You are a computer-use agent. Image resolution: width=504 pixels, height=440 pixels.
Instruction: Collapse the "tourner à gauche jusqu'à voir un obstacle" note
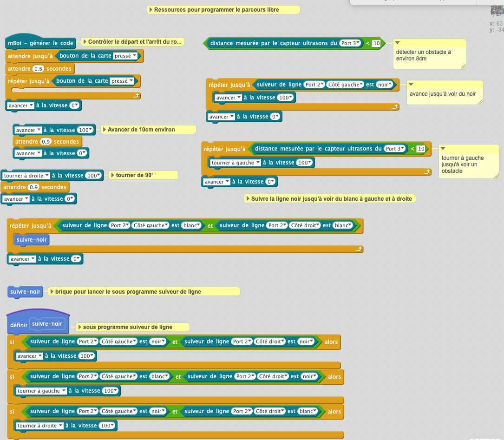[x=443, y=149]
